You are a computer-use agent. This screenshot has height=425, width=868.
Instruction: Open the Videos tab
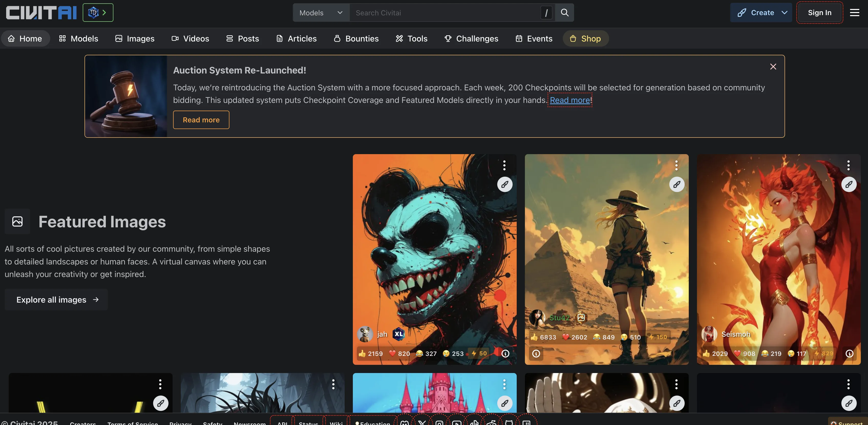(x=190, y=38)
